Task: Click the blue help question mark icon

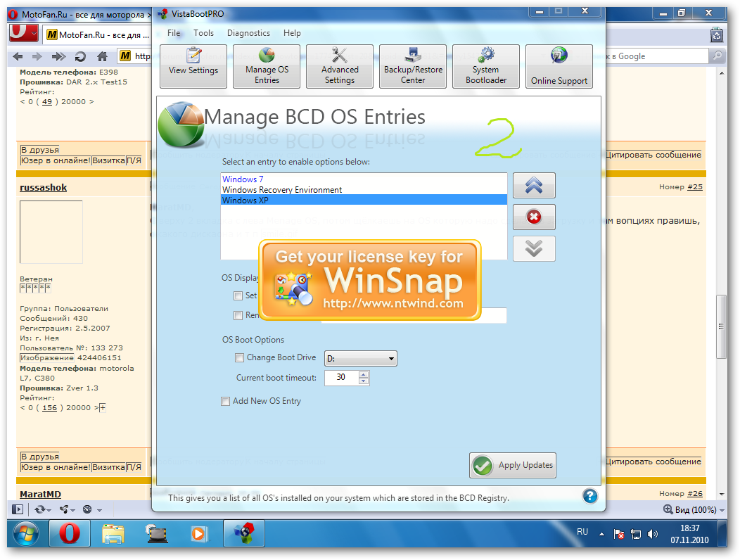Action: (x=590, y=496)
